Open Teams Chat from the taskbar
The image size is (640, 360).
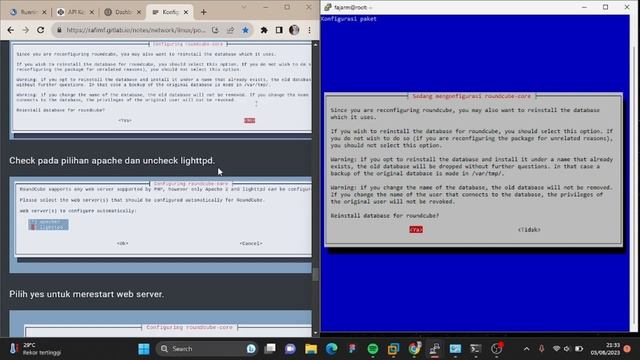tap(290, 349)
